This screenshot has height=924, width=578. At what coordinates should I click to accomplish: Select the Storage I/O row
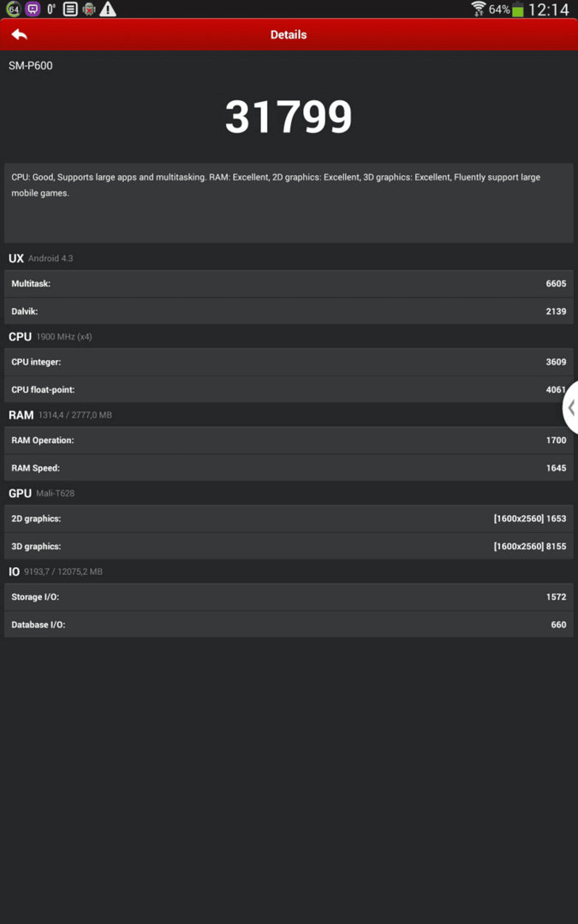289,597
